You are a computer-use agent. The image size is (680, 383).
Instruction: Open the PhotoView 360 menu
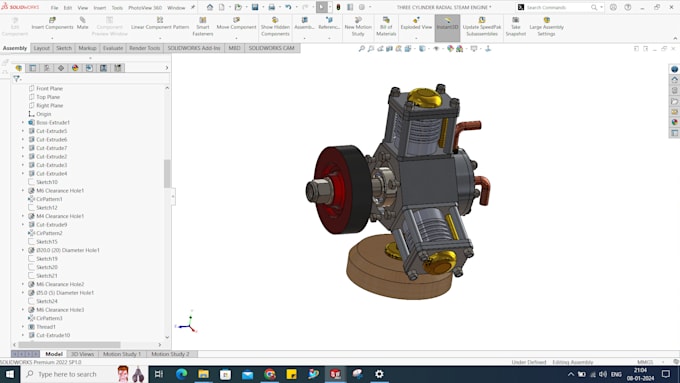coord(144,8)
